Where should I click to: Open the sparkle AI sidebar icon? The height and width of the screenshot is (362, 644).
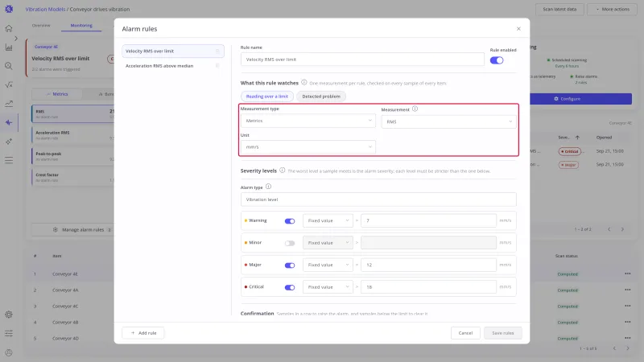tap(9, 142)
